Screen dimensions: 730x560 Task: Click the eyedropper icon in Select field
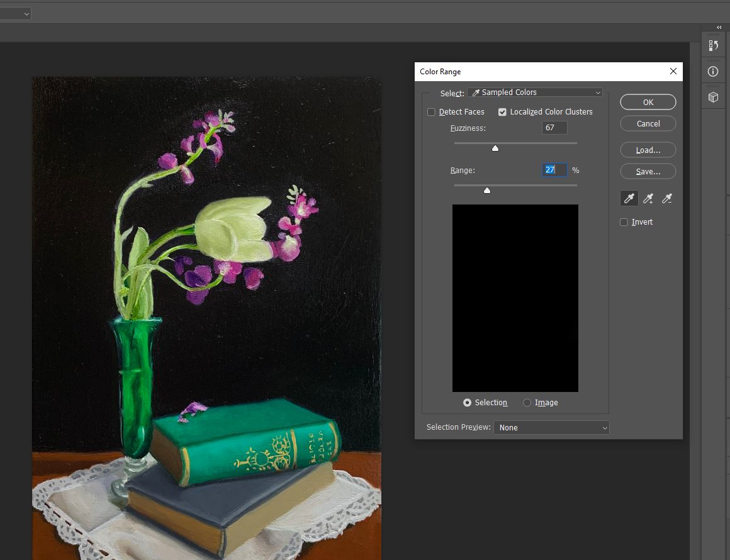(476, 92)
